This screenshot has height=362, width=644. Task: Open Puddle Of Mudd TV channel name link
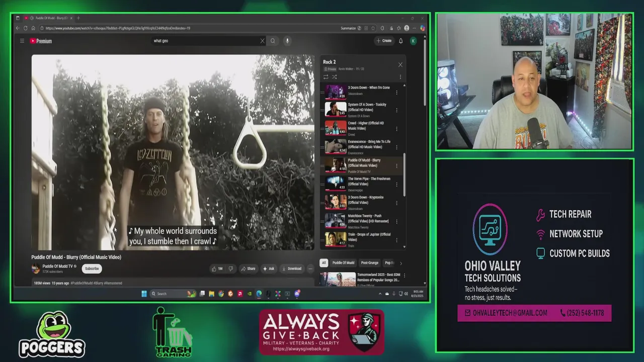coord(57,266)
